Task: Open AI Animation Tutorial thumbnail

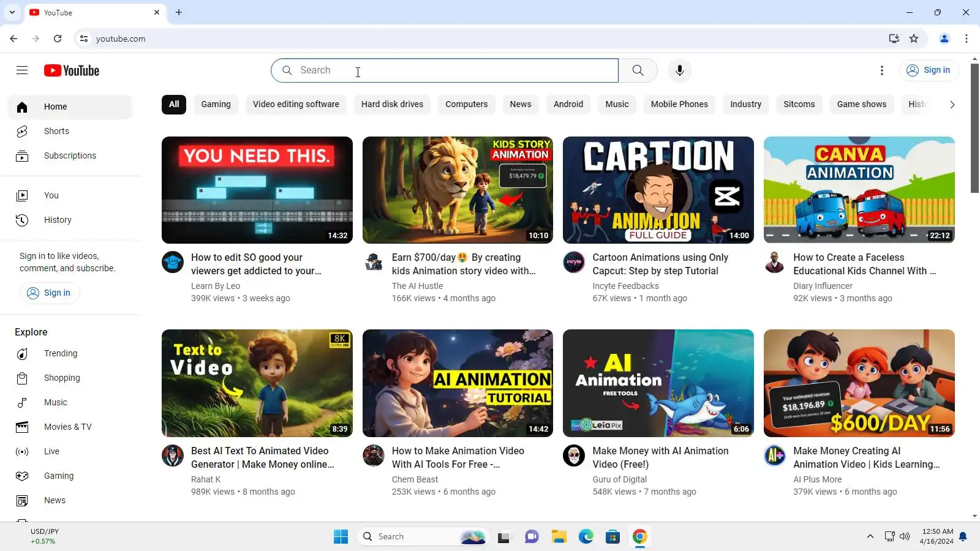Action: click(x=458, y=383)
